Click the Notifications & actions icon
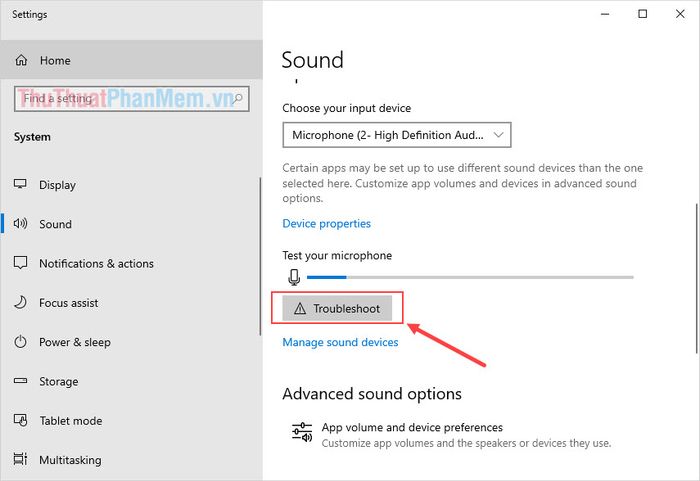This screenshot has height=481, width=700. coord(21,263)
